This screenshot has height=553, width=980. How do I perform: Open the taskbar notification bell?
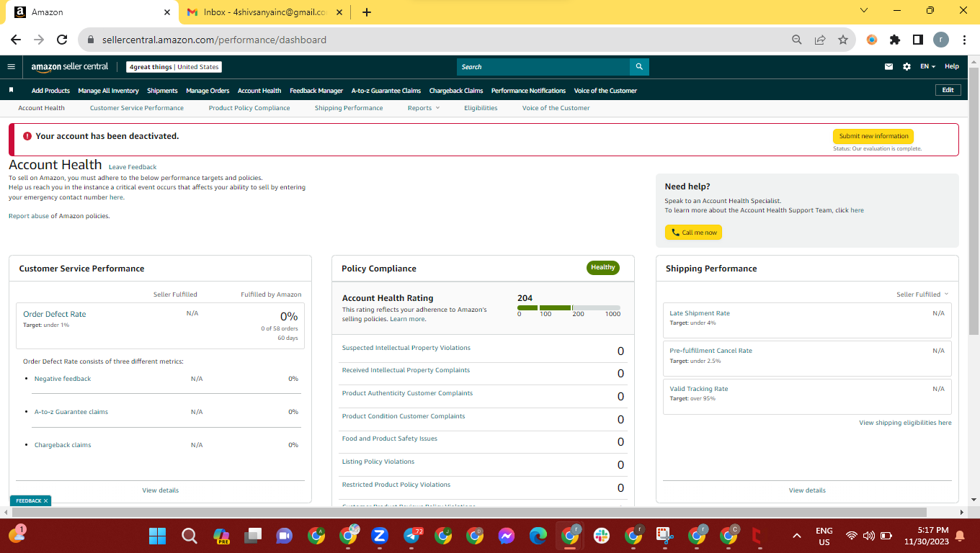[959, 536]
